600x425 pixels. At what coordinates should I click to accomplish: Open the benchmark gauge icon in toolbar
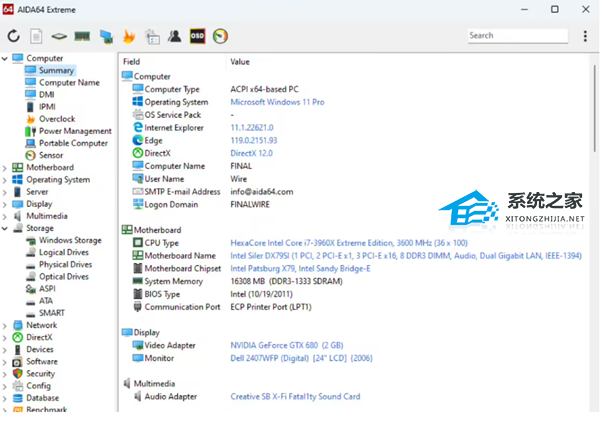pyautogui.click(x=221, y=36)
